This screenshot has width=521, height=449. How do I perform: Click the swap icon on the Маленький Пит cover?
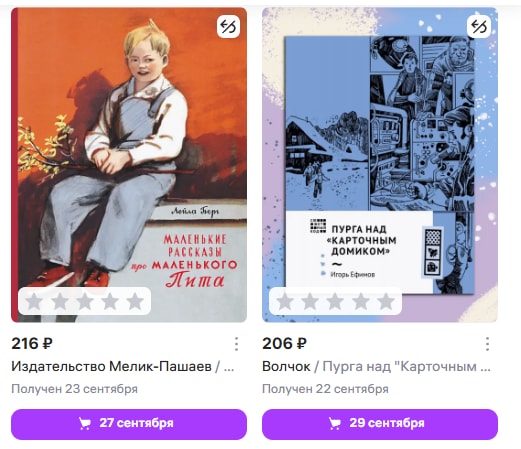tap(228, 26)
